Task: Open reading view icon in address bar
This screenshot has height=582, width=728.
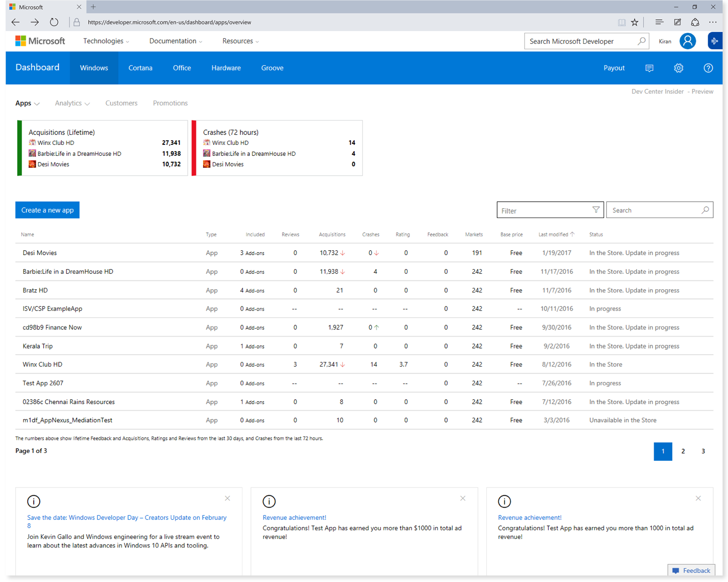Action: [621, 22]
